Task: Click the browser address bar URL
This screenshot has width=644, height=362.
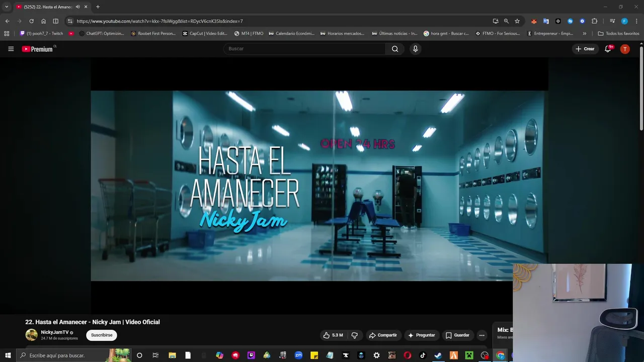Action: click(x=159, y=21)
